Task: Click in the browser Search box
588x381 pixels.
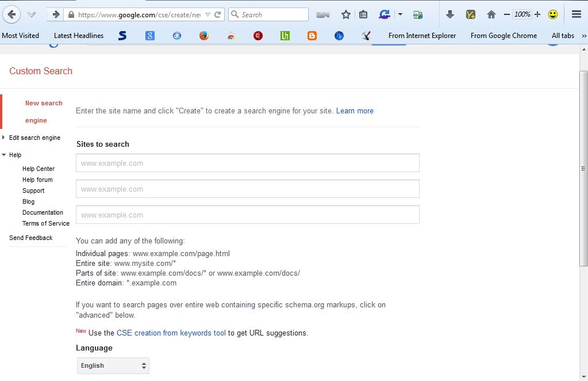Action: coord(268,14)
